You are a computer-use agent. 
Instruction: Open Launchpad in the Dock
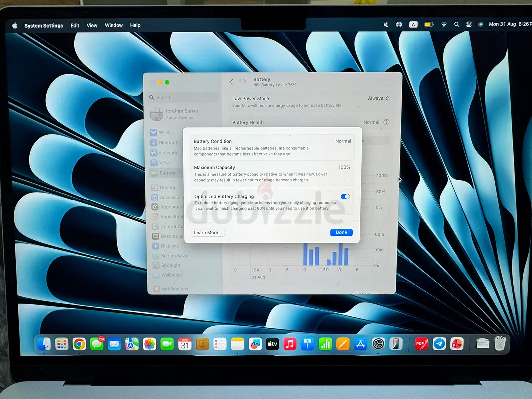(x=62, y=344)
